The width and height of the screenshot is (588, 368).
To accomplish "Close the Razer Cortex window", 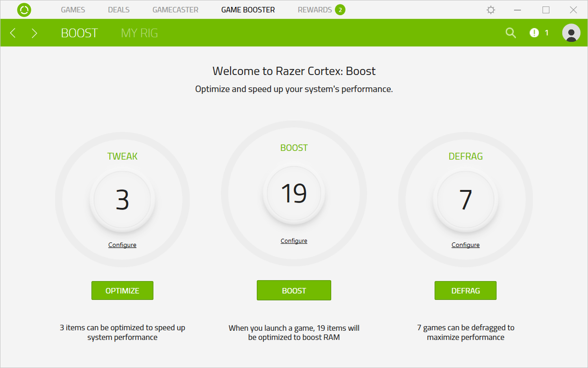I will [x=573, y=10].
